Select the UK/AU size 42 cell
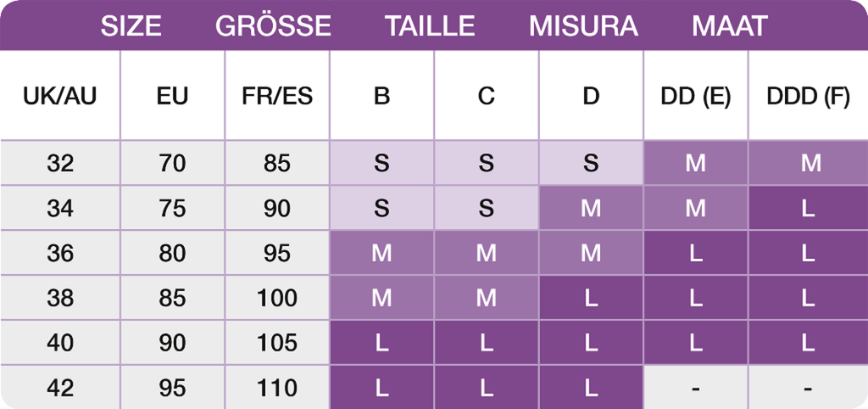868x409 pixels. click(60, 388)
